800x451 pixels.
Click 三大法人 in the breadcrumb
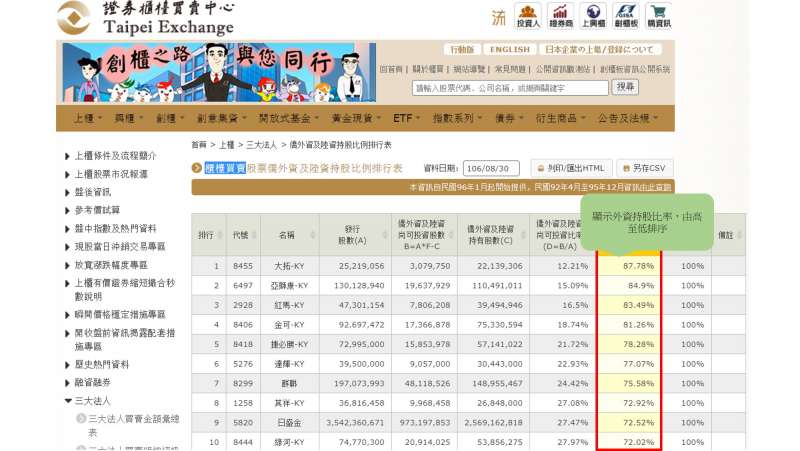(261, 145)
